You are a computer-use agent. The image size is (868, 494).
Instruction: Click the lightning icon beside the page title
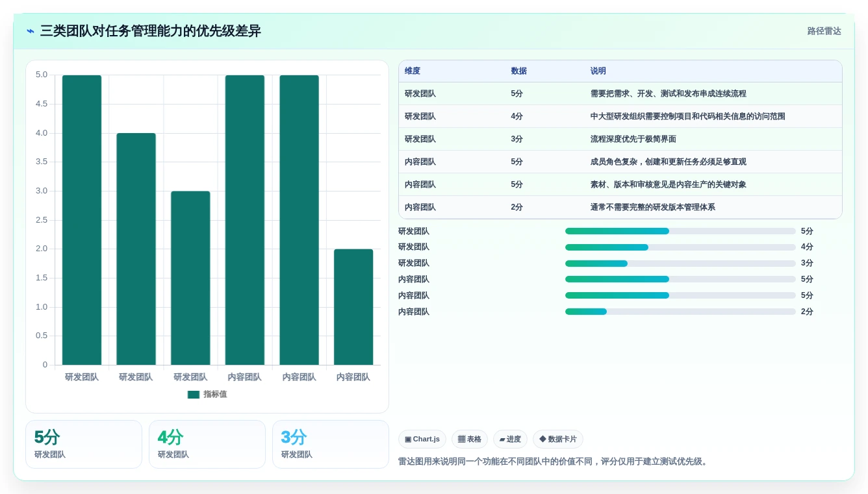(31, 31)
